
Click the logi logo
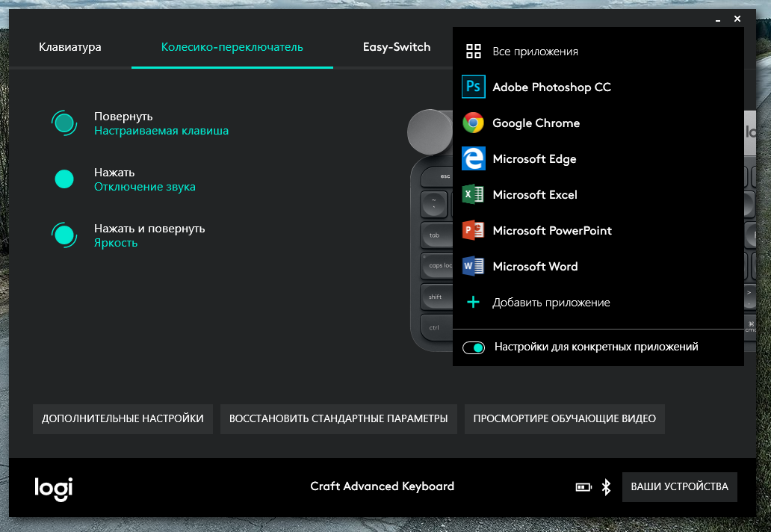click(x=54, y=489)
